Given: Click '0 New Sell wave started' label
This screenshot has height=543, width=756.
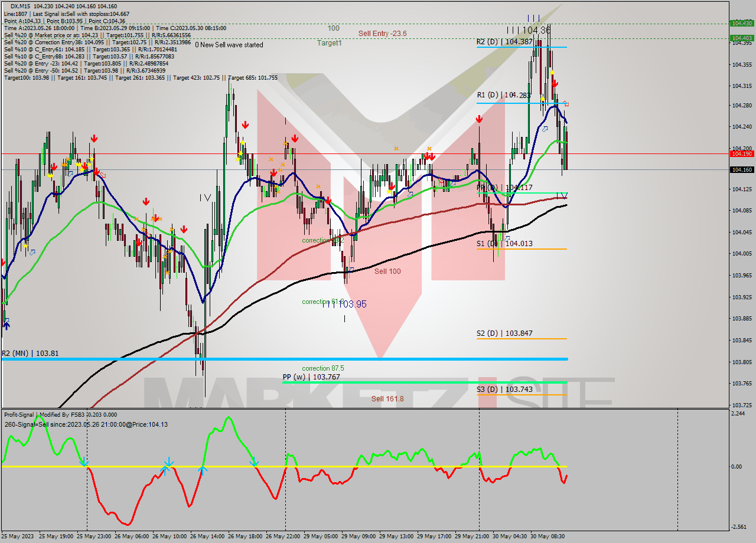Looking at the screenshot, I should click(229, 45).
